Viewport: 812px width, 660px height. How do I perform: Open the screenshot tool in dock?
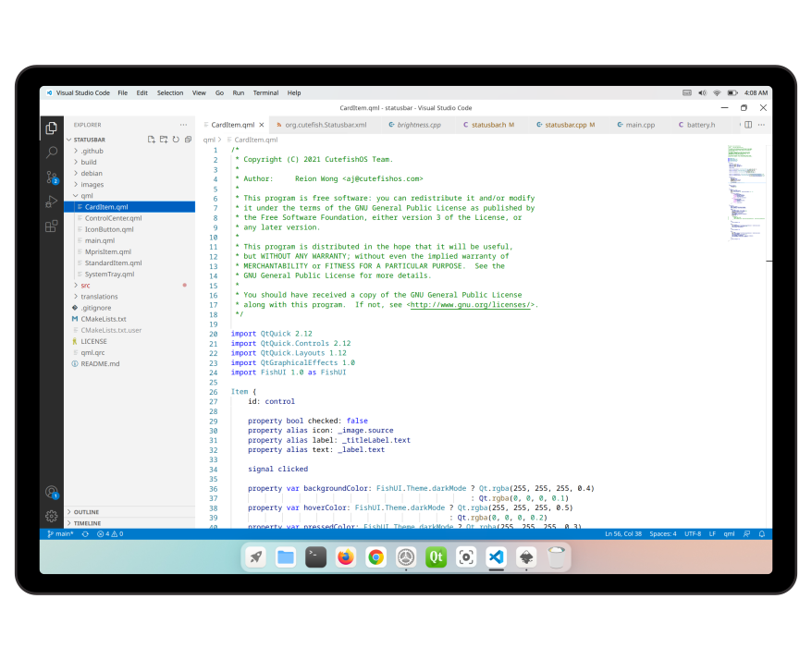point(466,557)
